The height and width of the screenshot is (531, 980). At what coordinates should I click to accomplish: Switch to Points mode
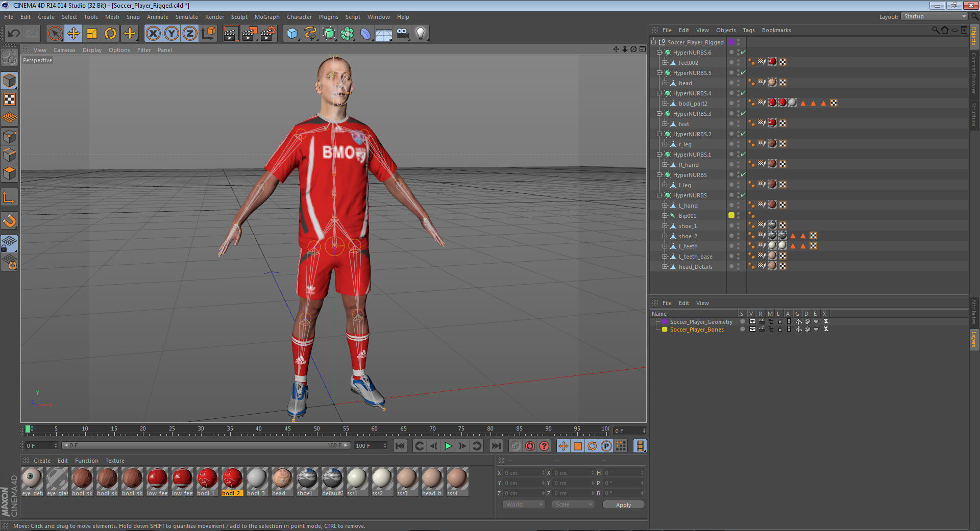pyautogui.click(x=10, y=137)
